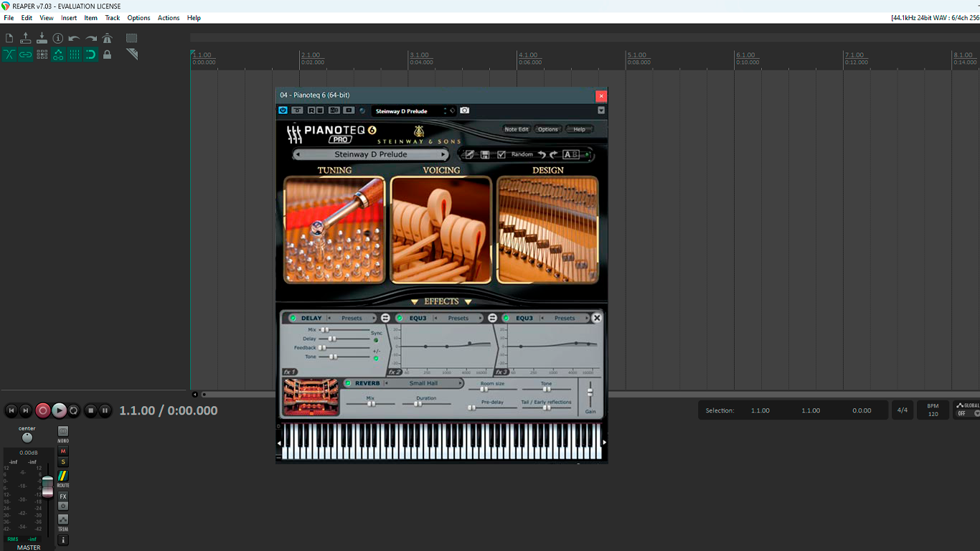Toggle the checkbox next to Random
This screenshot has width=980, height=551.
point(501,154)
